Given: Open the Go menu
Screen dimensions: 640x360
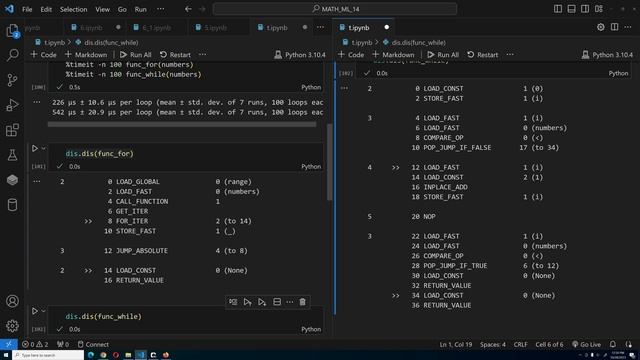Looking at the screenshot, I should point(122,9).
